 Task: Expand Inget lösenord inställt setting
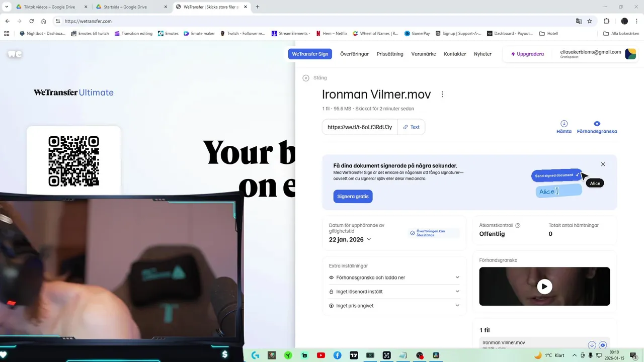coord(394,292)
